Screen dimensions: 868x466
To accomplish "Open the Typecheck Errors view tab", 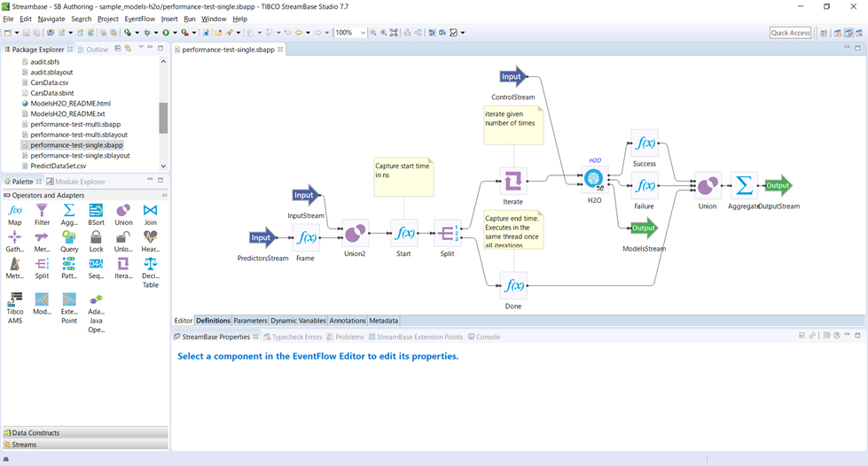I will 293,337.
